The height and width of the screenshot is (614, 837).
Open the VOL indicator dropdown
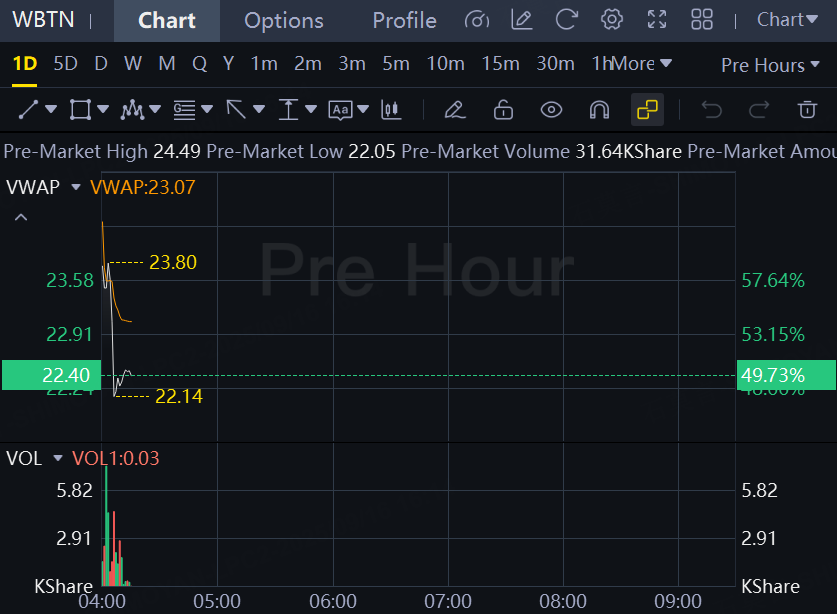point(58,458)
